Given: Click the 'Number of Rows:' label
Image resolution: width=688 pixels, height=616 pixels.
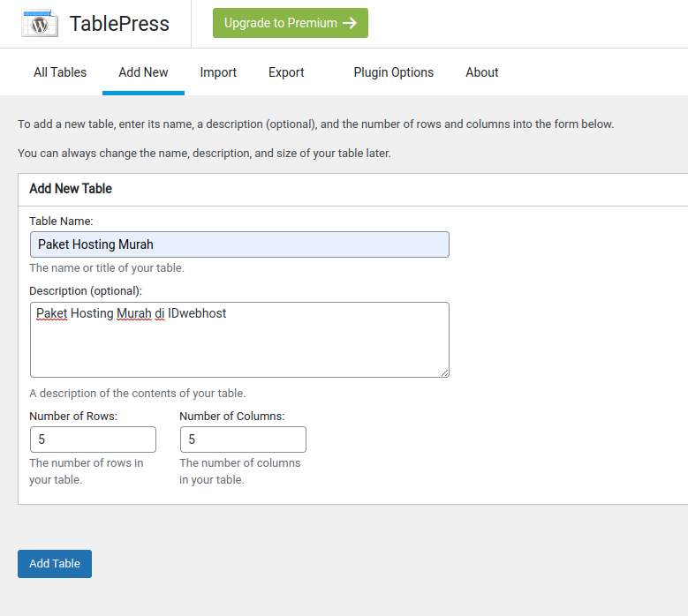Looking at the screenshot, I should coord(73,416).
